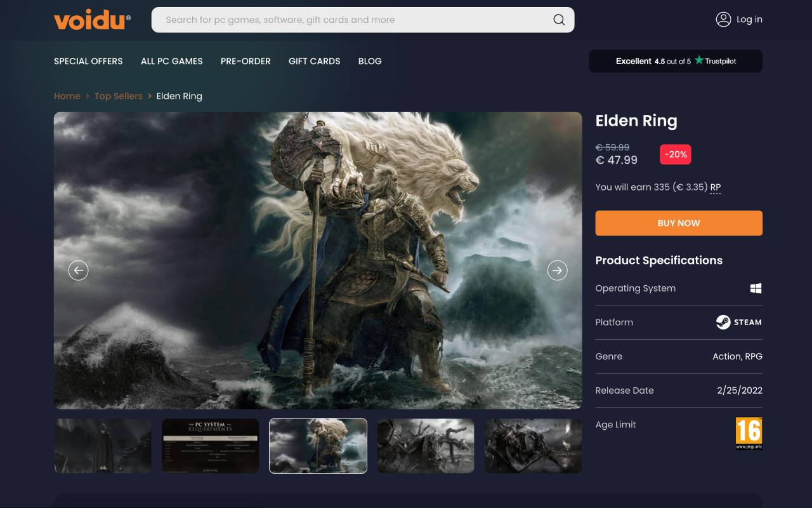The width and height of the screenshot is (812, 508).
Task: Click the Top Sellers breadcrumb link
Action: click(119, 96)
